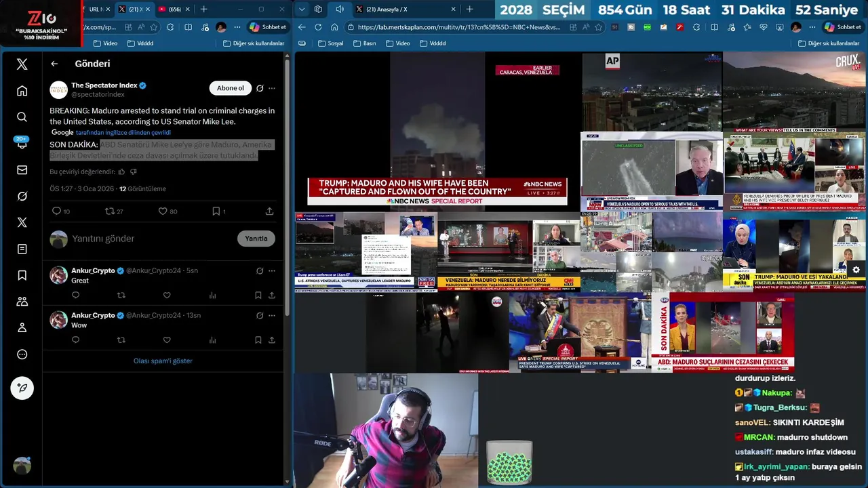Screen dimensions: 868x488
Task: Reply icon under Ankur_Crypto 'Wow' reply
Action: (75, 340)
